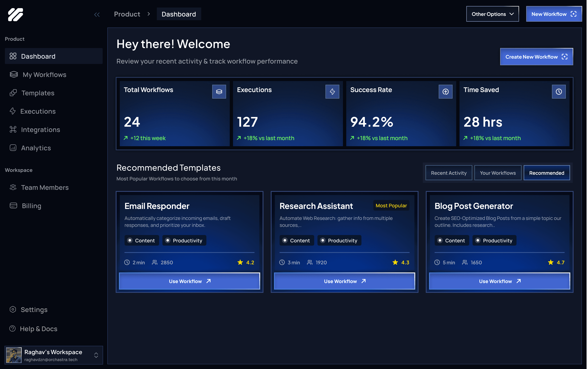Viewport: 588px width, 369px height.
Task: Switch to the Recent Activity tab
Action: (449, 173)
